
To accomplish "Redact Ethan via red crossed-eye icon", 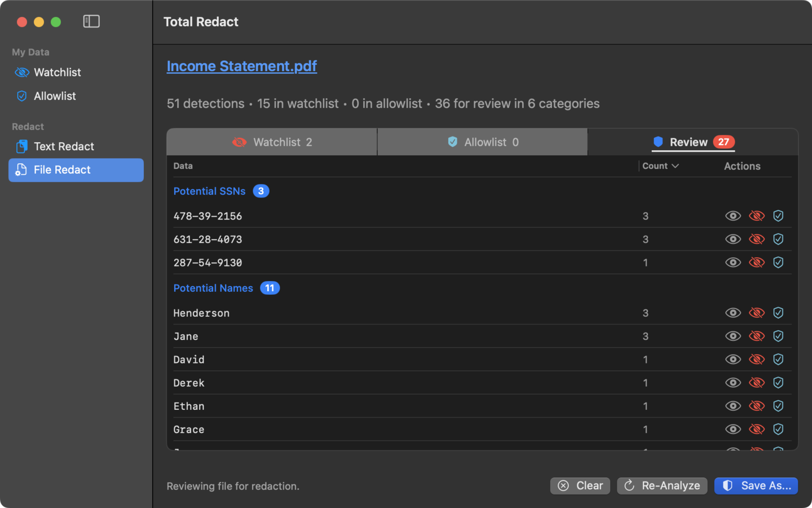I will (x=756, y=406).
